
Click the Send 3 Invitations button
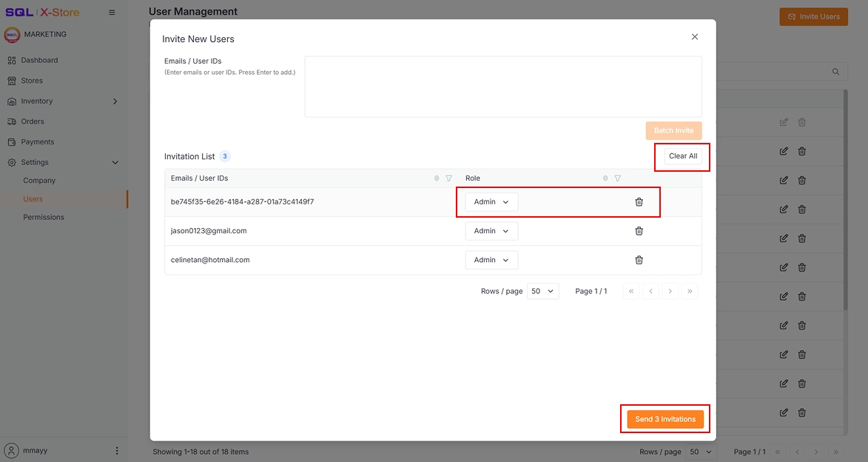pyautogui.click(x=665, y=419)
